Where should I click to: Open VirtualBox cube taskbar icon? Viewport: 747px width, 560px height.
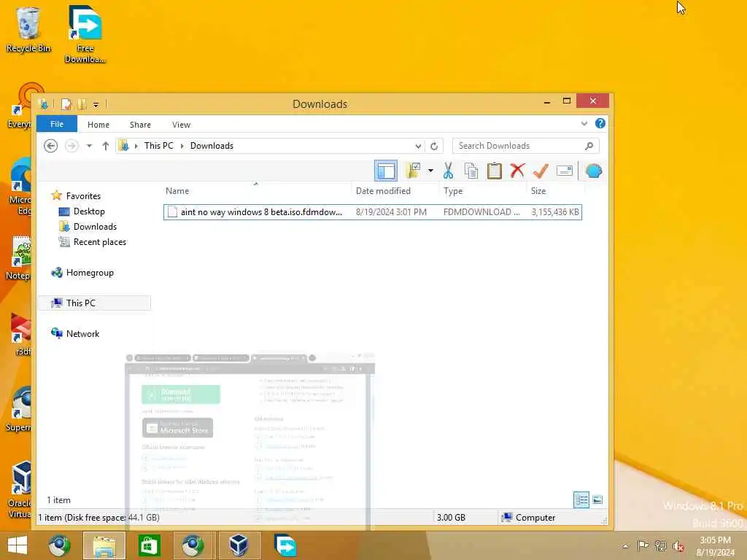coord(239,545)
